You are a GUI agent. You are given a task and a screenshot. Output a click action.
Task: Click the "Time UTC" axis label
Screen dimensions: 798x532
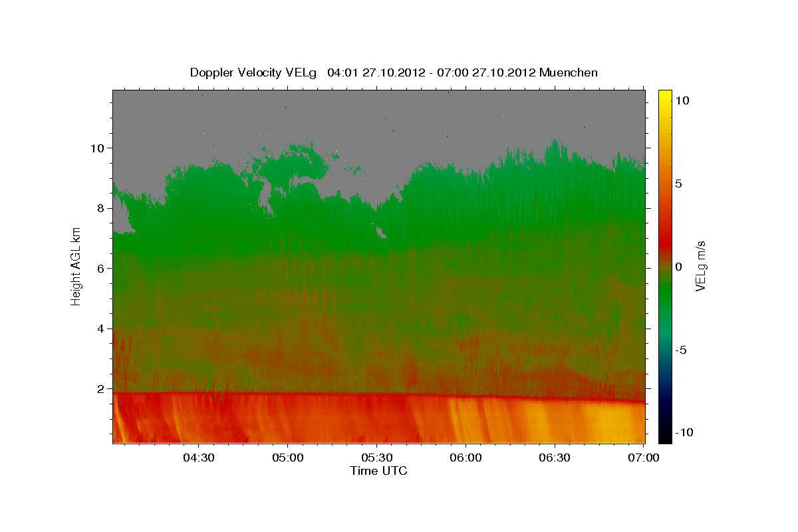tap(378, 471)
